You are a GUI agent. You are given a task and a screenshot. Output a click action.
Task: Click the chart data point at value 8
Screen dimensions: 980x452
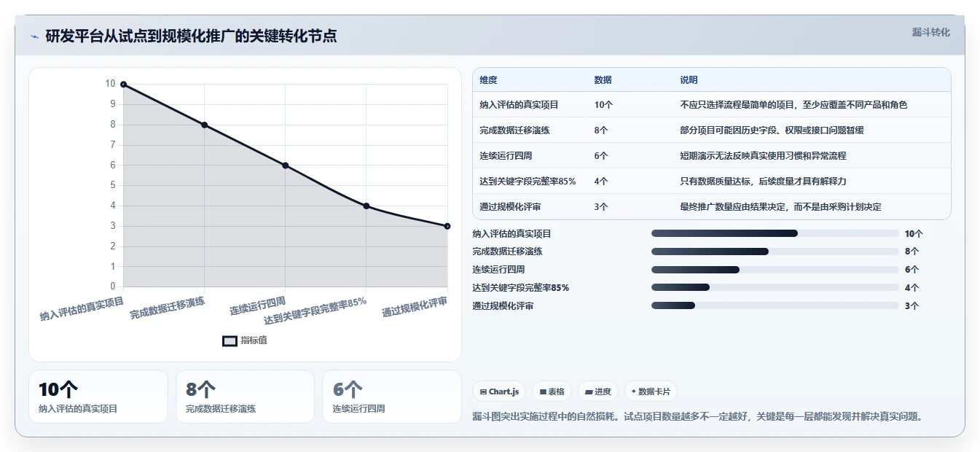[204, 125]
